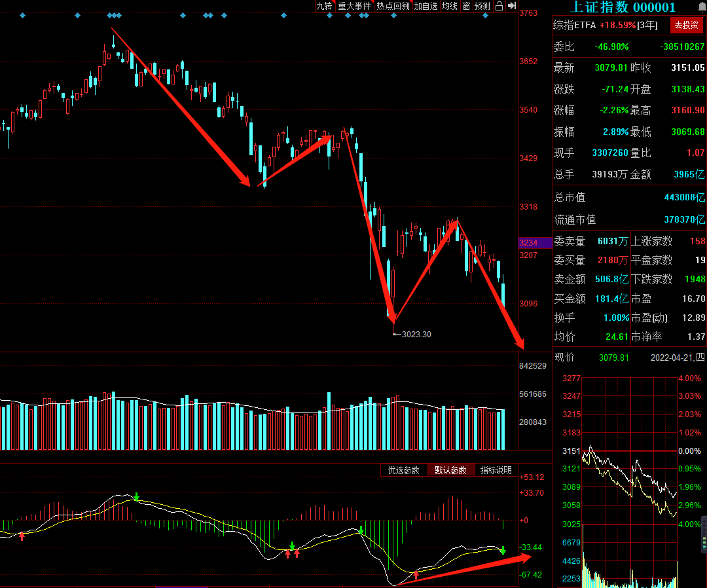Click the 市净率 value 1.37

(696, 337)
